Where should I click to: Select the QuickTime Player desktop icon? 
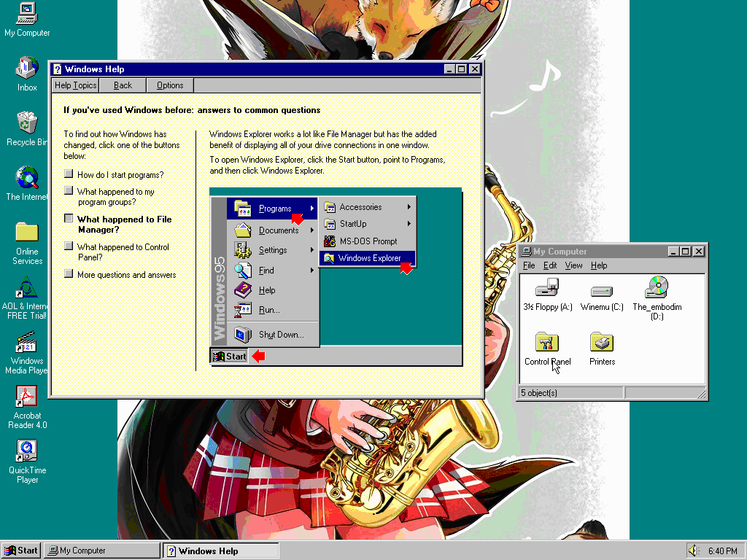[27, 451]
